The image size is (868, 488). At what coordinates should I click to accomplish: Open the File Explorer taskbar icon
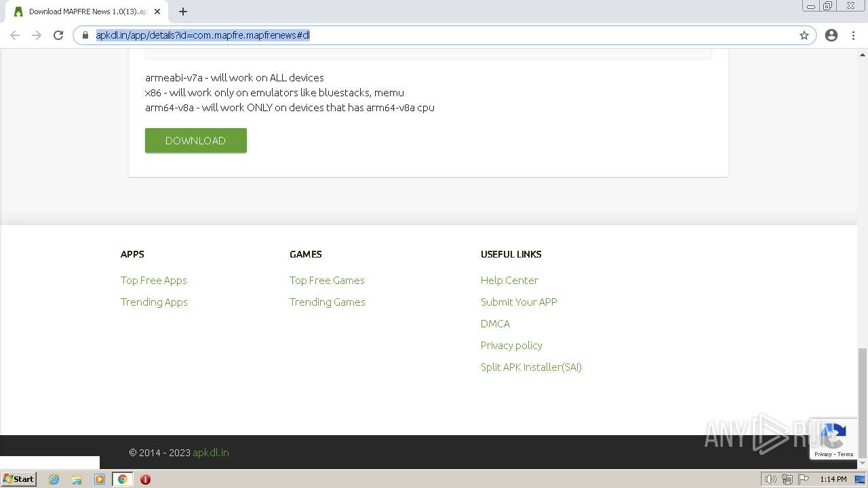tap(77, 479)
